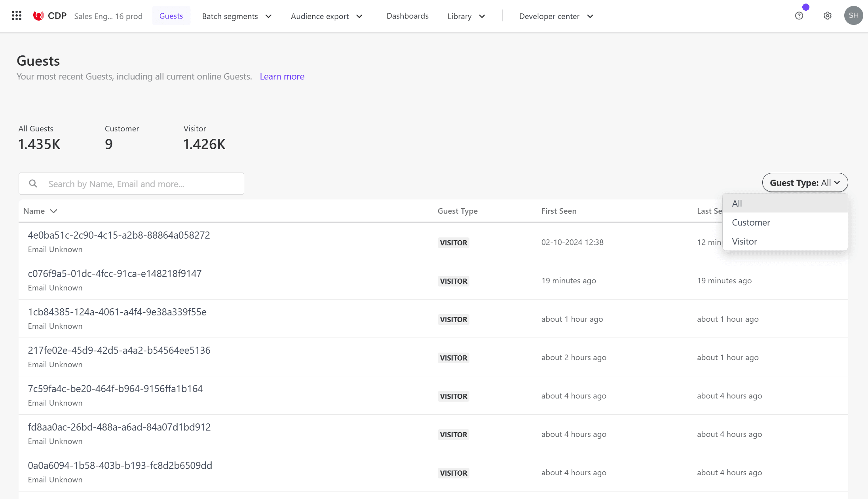Select Customer in guest type list

[x=751, y=222]
